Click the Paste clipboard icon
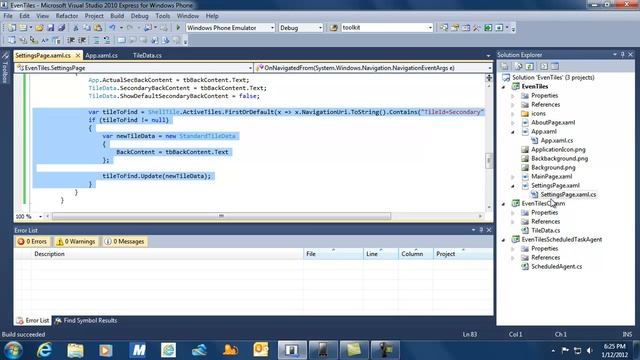 [x=98, y=28]
